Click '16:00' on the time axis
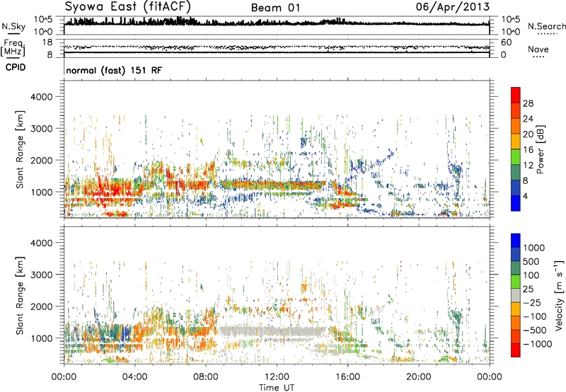 pos(347,377)
